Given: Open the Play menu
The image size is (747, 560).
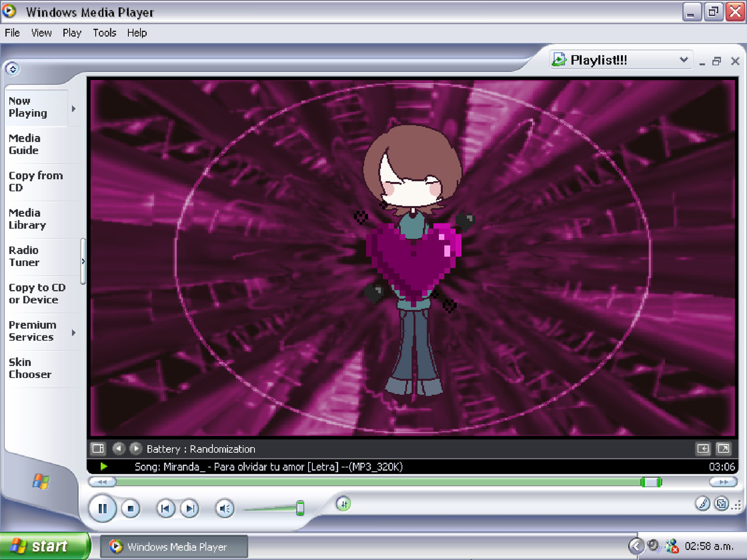Looking at the screenshot, I should pyautogui.click(x=72, y=33).
